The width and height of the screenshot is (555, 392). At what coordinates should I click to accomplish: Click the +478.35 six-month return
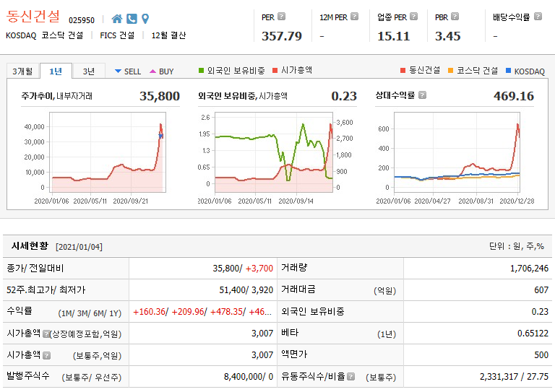point(226,312)
